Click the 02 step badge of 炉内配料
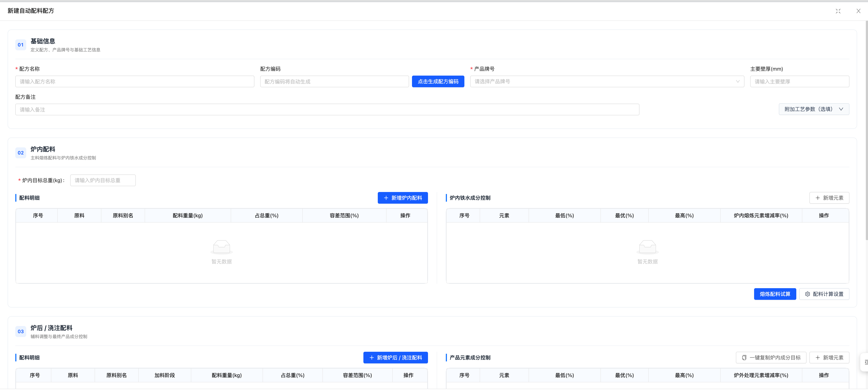868x392 pixels. pos(21,152)
